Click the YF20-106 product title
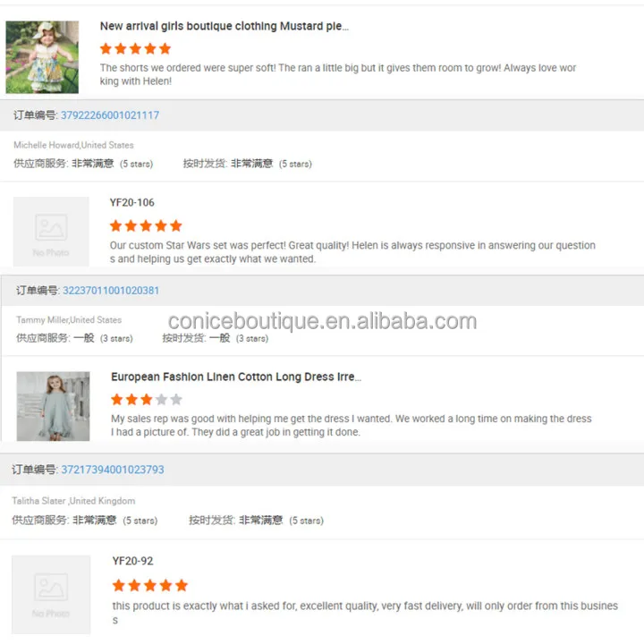Screen dimensions: 644x644 point(131,202)
